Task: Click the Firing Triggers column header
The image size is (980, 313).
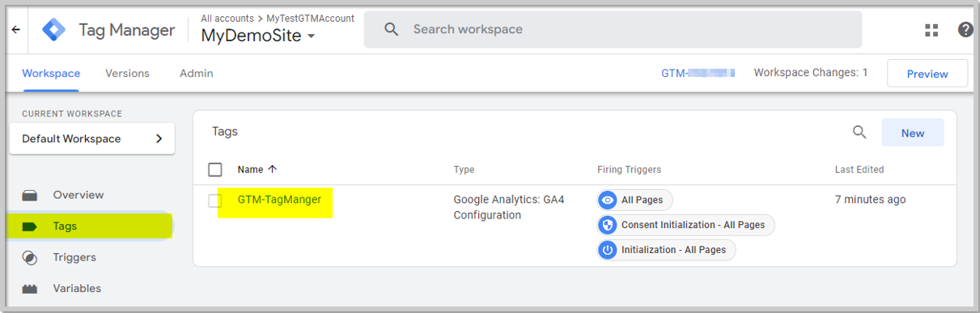Action: coord(629,170)
